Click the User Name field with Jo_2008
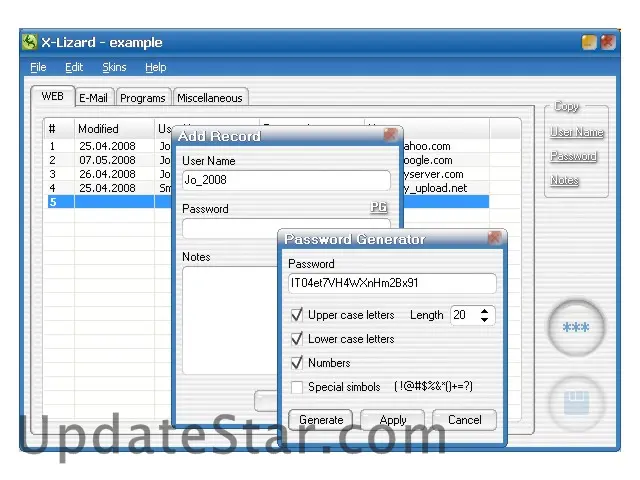The height and width of the screenshot is (480, 640). point(286,180)
